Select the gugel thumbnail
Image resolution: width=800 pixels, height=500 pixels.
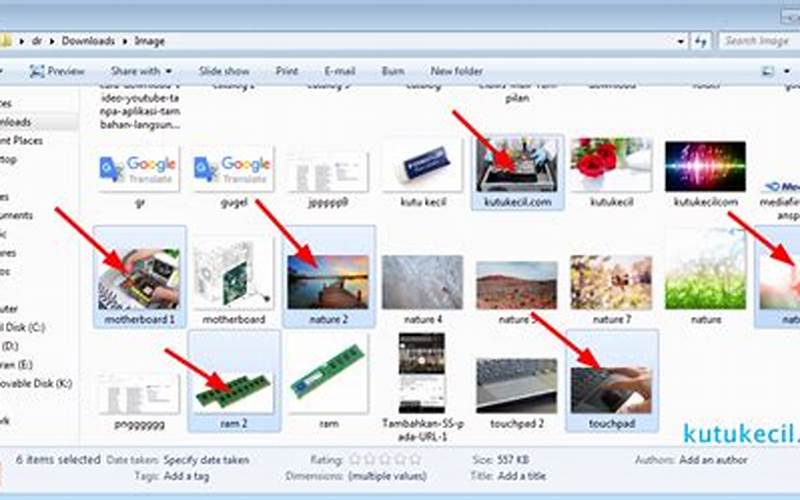click(234, 169)
